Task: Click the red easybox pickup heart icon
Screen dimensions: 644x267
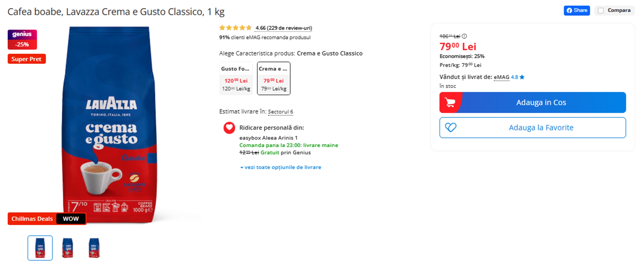Action: 229,128
